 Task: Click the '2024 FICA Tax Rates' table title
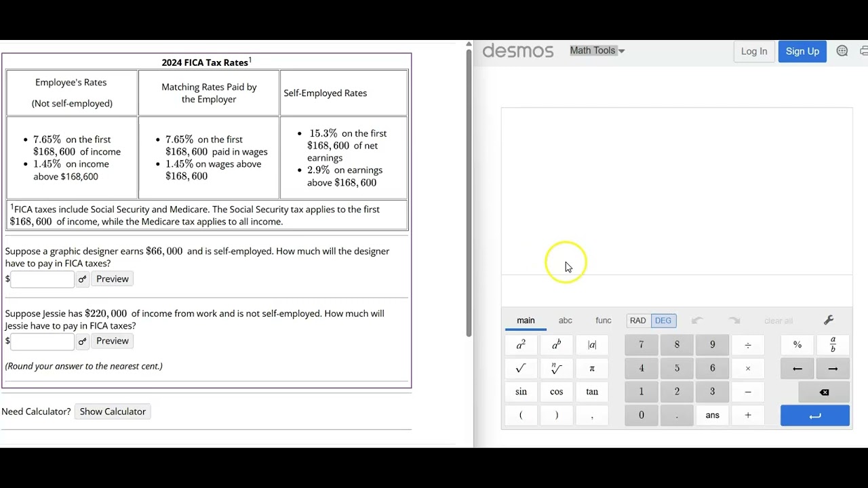pos(207,62)
